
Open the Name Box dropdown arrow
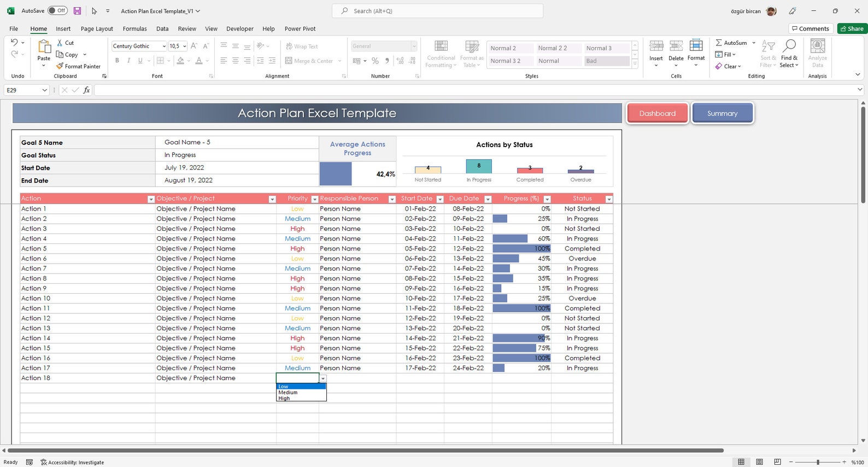click(x=44, y=90)
